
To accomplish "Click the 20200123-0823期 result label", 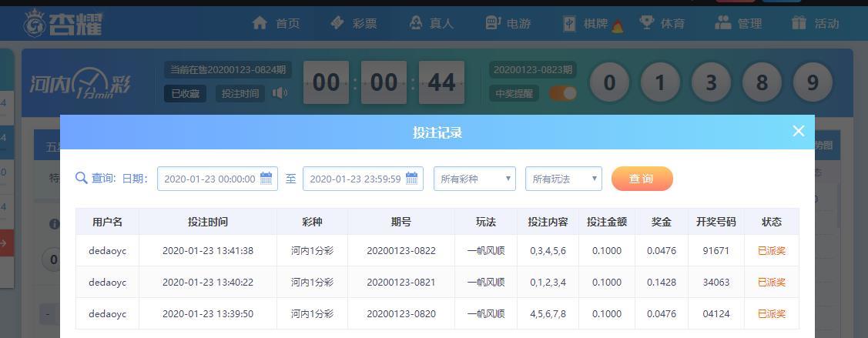I will (x=532, y=70).
